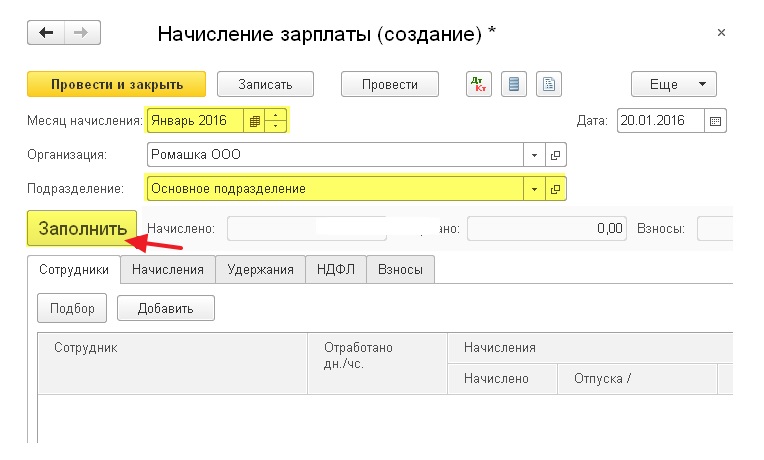Click the back arrow navigation button
The width and height of the screenshot is (764, 460).
[x=46, y=33]
